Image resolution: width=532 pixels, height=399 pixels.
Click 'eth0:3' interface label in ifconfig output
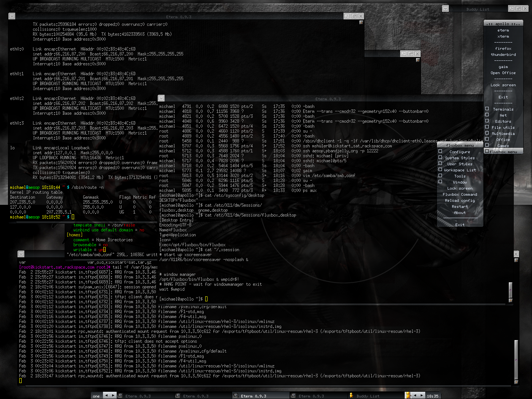(17, 123)
